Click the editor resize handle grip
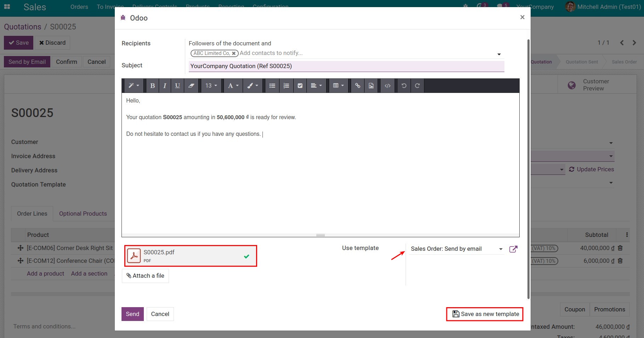 pyautogui.click(x=321, y=235)
